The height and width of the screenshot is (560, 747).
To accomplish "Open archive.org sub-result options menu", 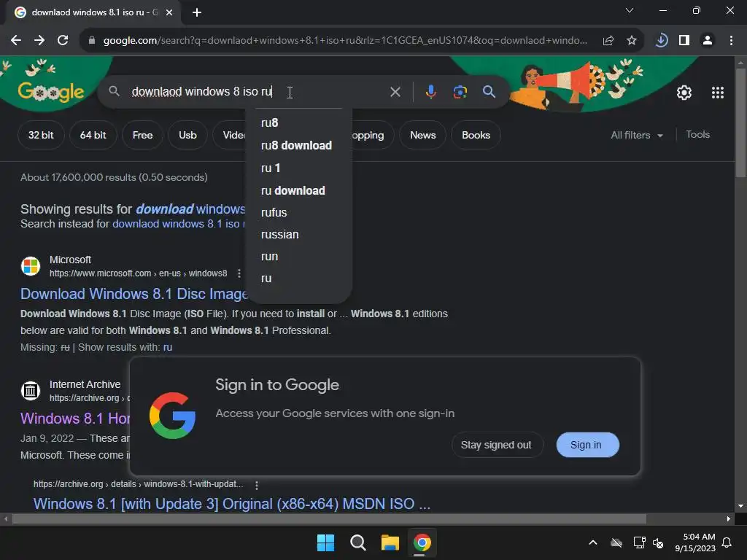I will (x=257, y=485).
